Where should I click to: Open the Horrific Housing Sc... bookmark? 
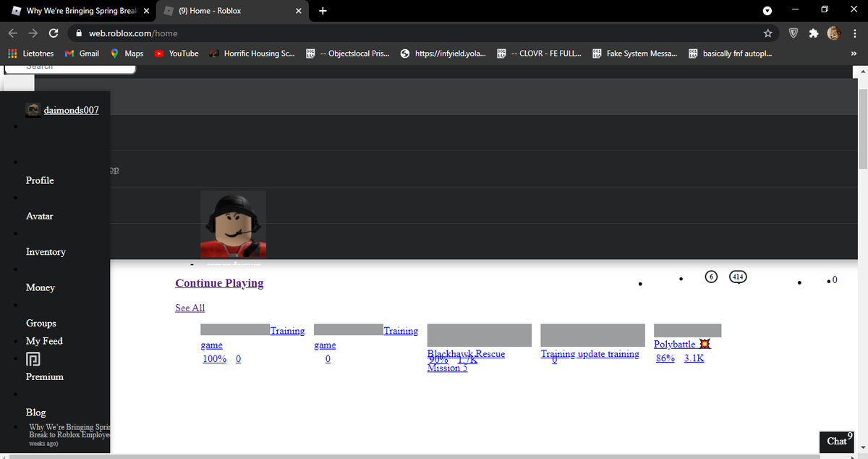252,54
